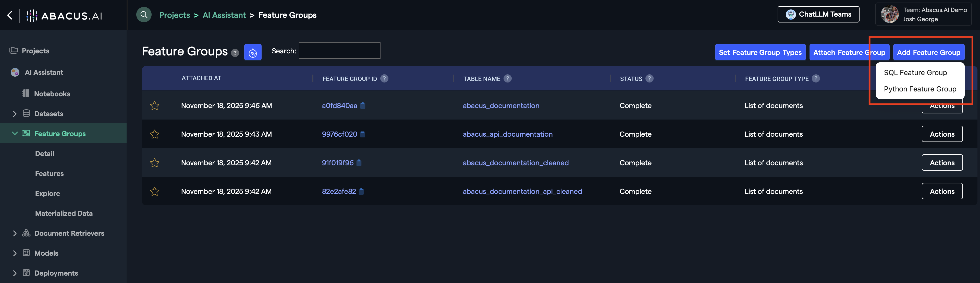Viewport: 980px width, 283px height.
Task: Choose SQL Feature Group from dropdown menu
Action: pos(915,73)
